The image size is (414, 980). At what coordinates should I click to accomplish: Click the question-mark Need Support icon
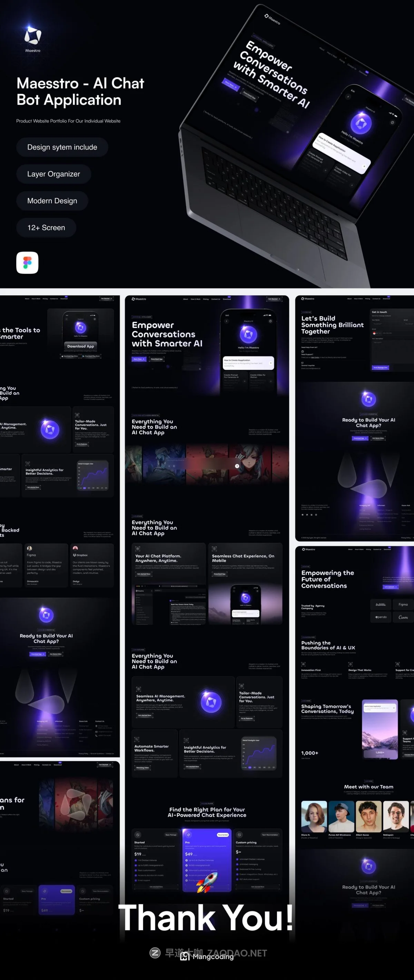pyautogui.click(x=303, y=351)
